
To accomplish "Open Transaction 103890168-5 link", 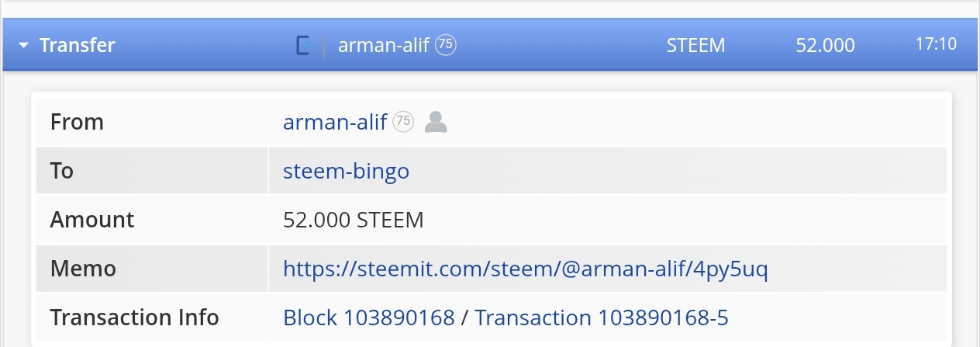I will (602, 318).
